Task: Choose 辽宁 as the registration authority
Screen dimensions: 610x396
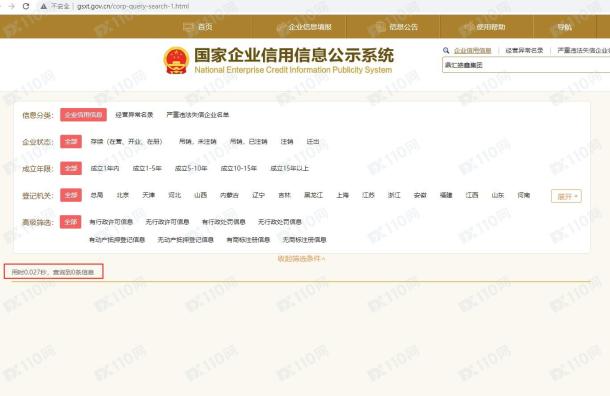Action: (x=258, y=195)
